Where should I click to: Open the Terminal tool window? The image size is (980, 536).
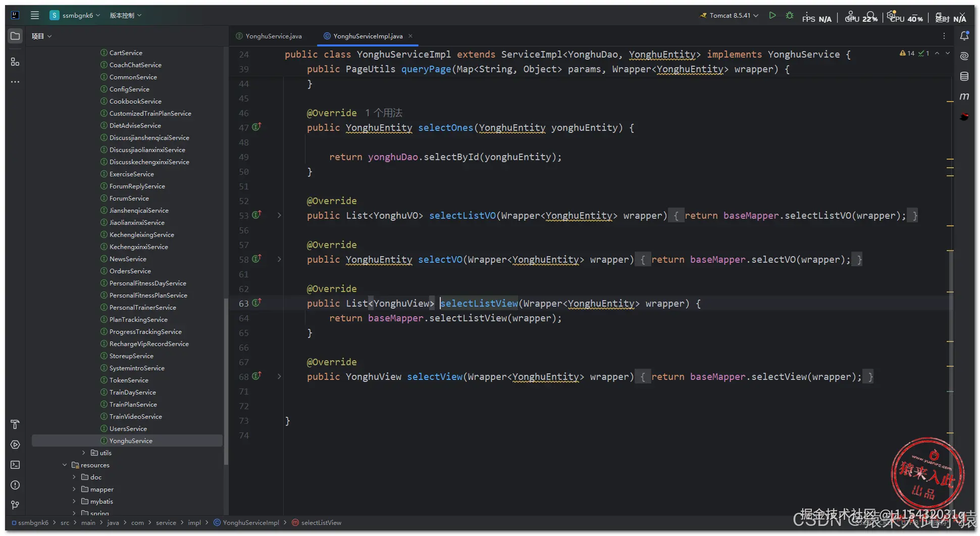[x=15, y=465]
